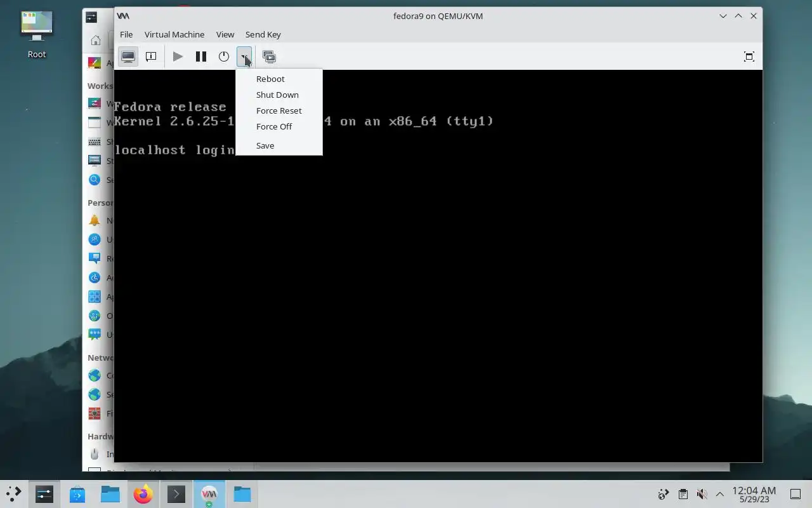Collapse the shutdown options dropdown arrow
This screenshot has width=812, height=508.
(244, 57)
